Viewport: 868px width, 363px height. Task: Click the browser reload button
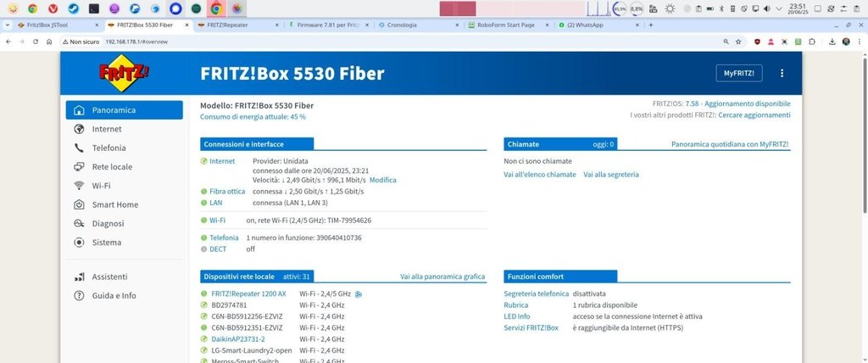36,42
